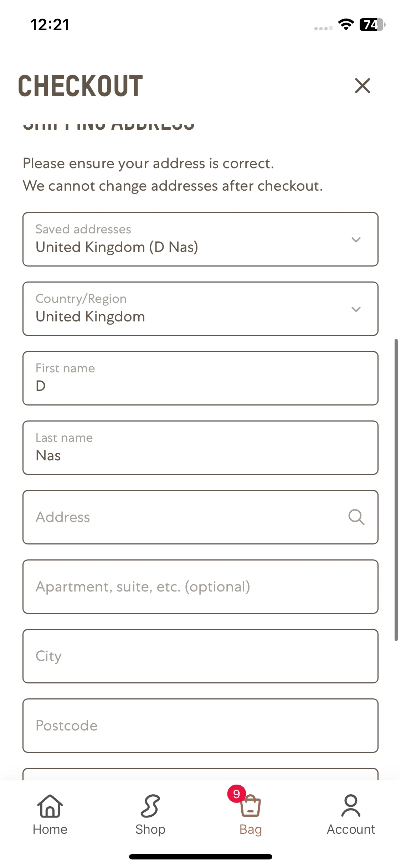Open the Account person icon

click(x=351, y=806)
